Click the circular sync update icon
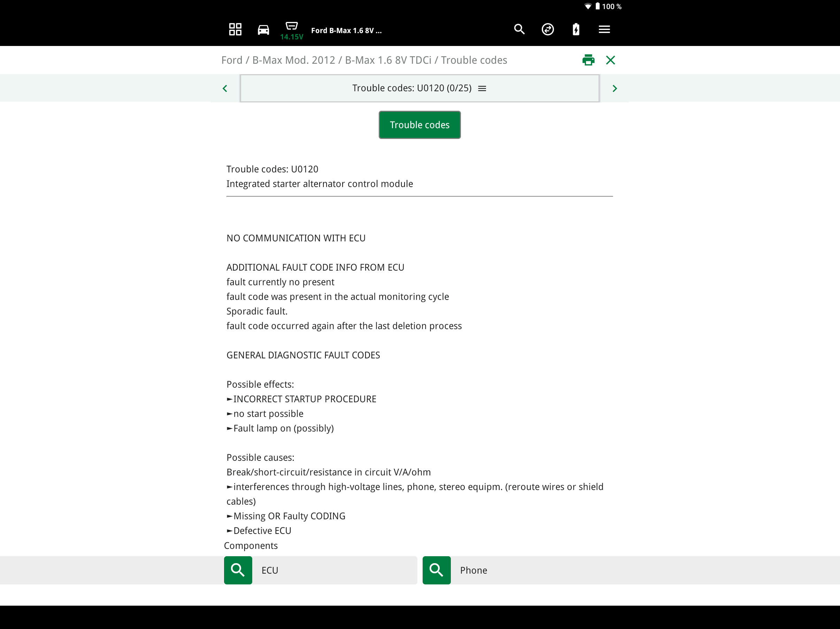 (x=548, y=29)
